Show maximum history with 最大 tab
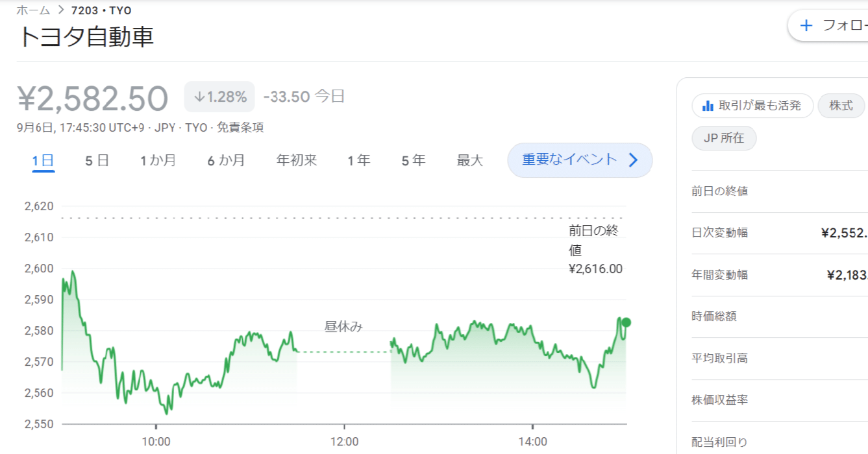This screenshot has width=868, height=454. 469,160
